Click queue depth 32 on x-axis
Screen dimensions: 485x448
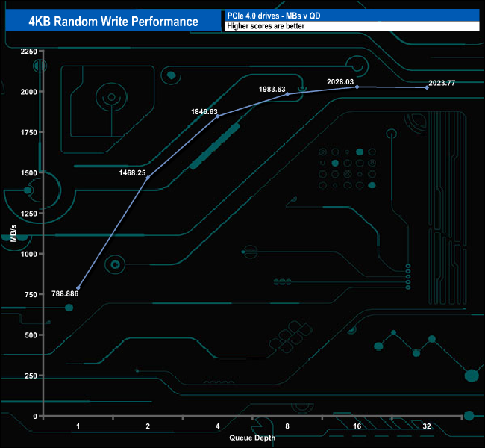[426, 426]
